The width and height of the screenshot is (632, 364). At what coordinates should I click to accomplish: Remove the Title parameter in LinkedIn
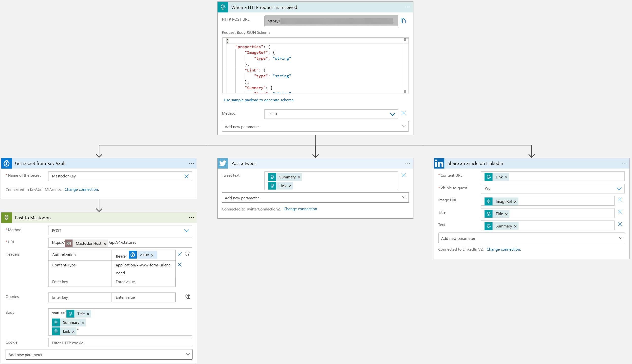point(620,212)
